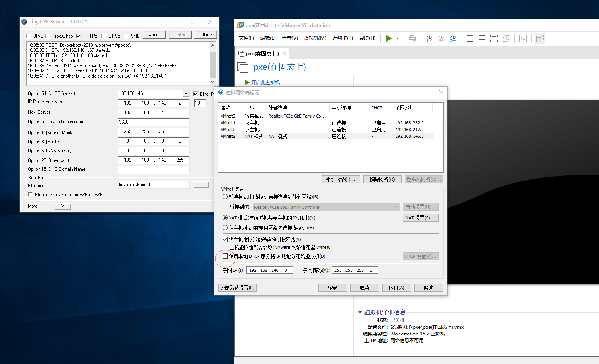The image size is (599, 364).
Task: Click the 开启此虚拟机 link
Action: 265,82
